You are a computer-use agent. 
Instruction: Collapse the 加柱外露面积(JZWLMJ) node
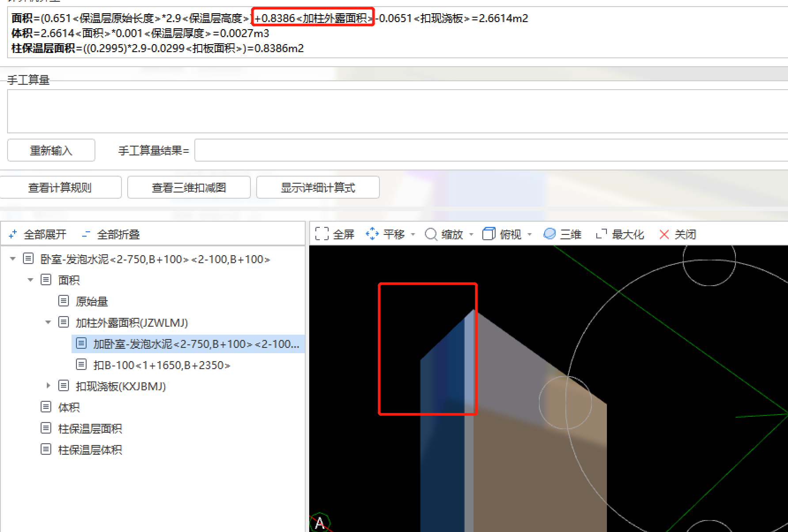tap(48, 322)
